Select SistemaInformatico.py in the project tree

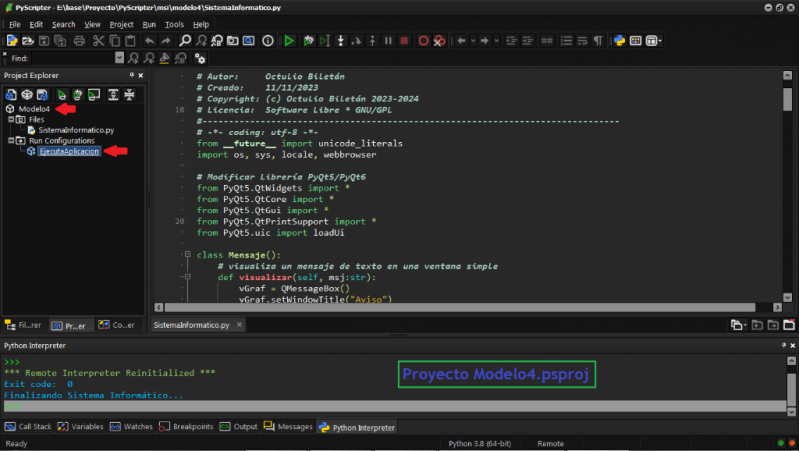(76, 130)
